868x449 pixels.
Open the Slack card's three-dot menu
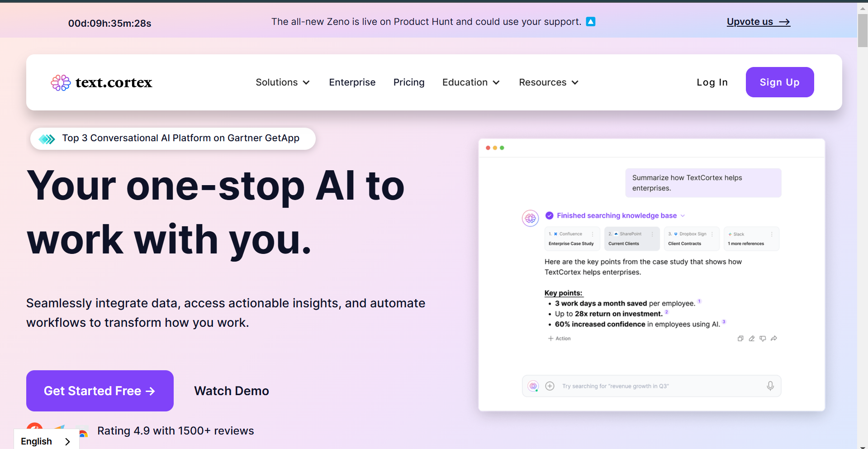[x=772, y=234]
